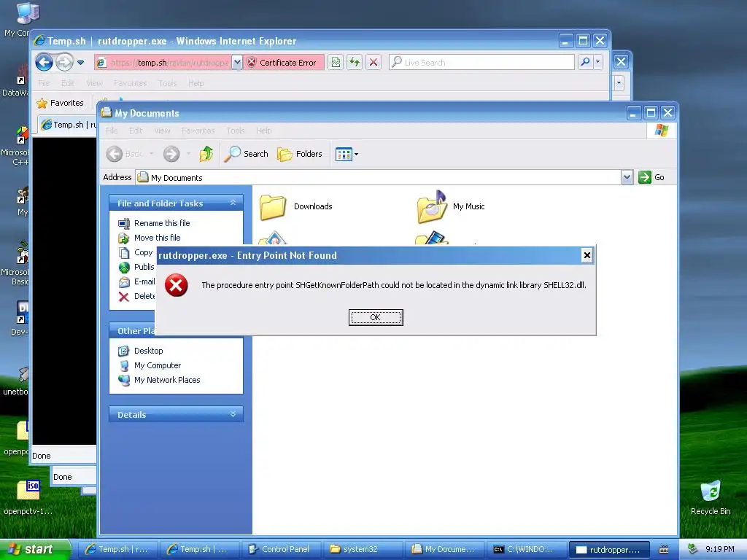Click Forward button in My Documents
This screenshot has height=560, width=747.
171,154
